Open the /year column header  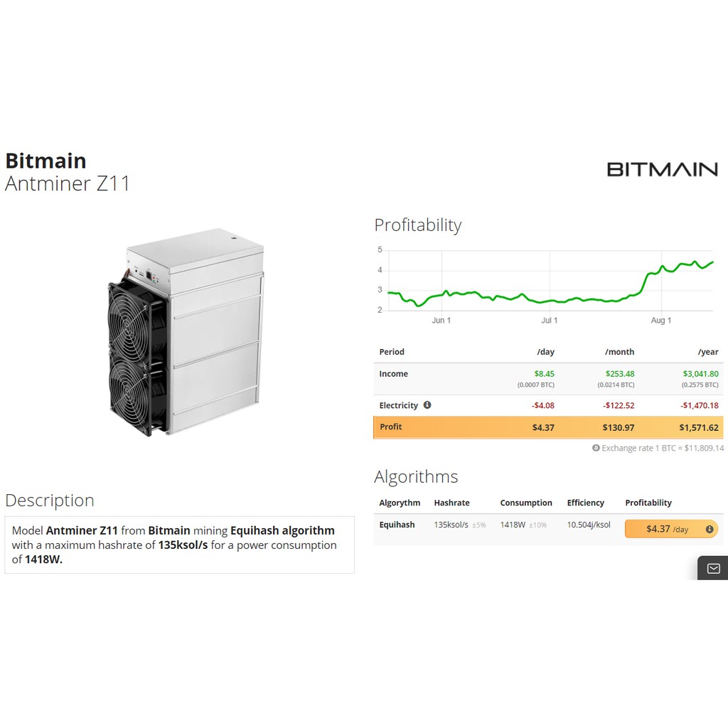coord(708,351)
